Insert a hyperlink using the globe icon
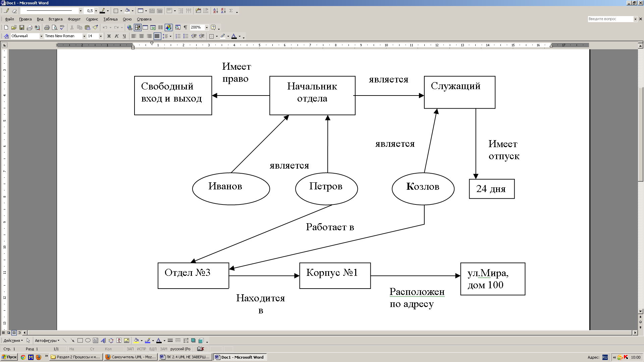 (130, 27)
